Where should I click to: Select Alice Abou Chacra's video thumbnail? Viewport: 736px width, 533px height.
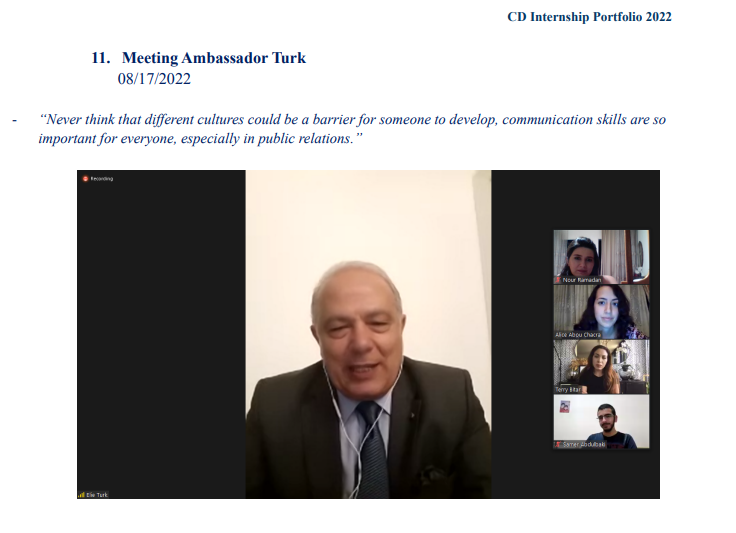pos(601,312)
